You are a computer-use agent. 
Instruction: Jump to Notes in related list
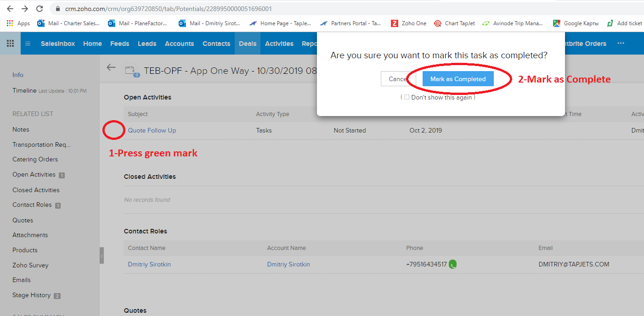pos(21,129)
